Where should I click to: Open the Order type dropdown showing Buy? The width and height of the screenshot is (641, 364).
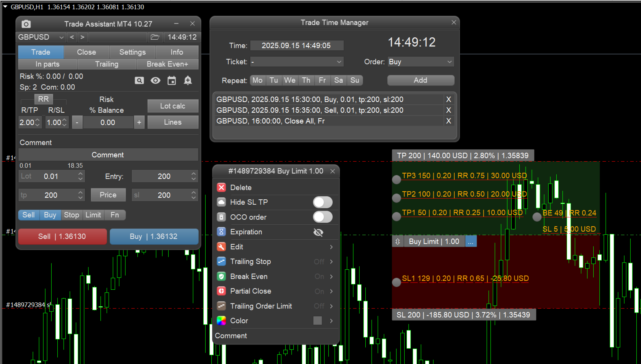click(421, 62)
